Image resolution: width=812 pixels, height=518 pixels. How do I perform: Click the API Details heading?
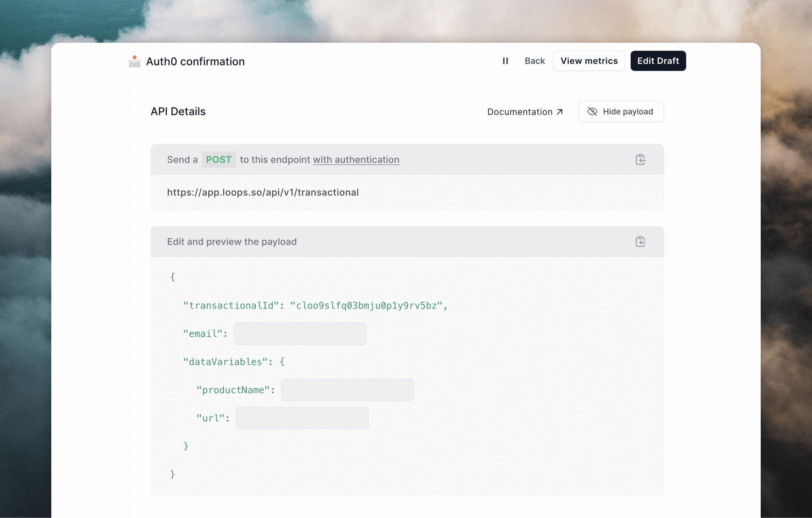coord(178,112)
